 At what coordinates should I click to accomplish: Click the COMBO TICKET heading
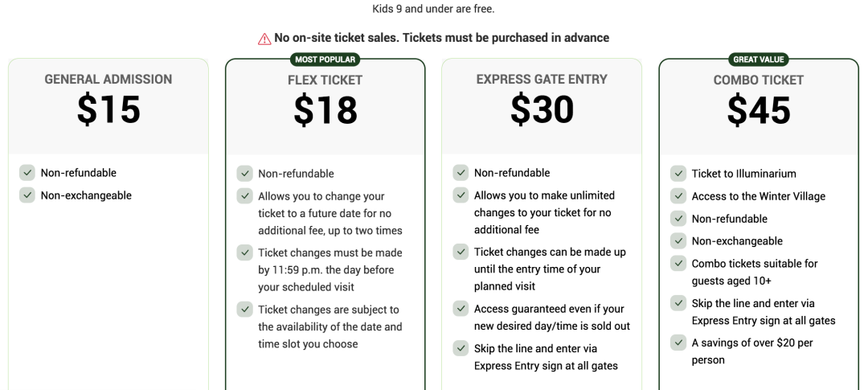tap(759, 80)
